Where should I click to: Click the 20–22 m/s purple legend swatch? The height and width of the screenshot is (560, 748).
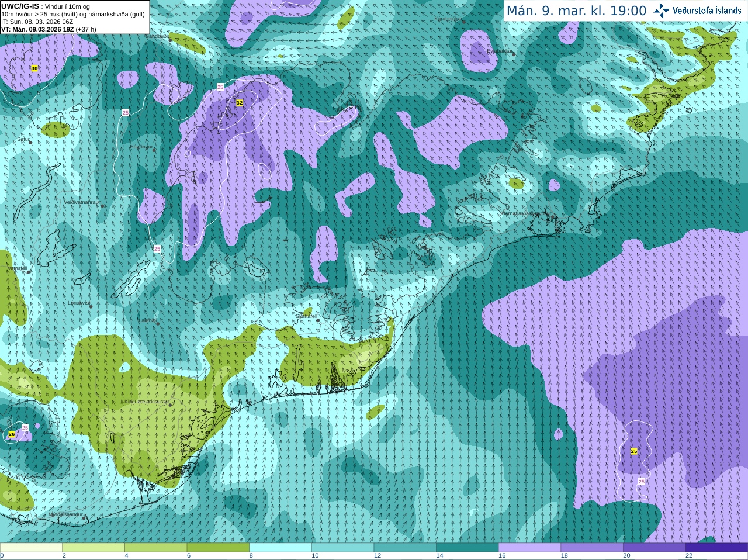[654, 547]
